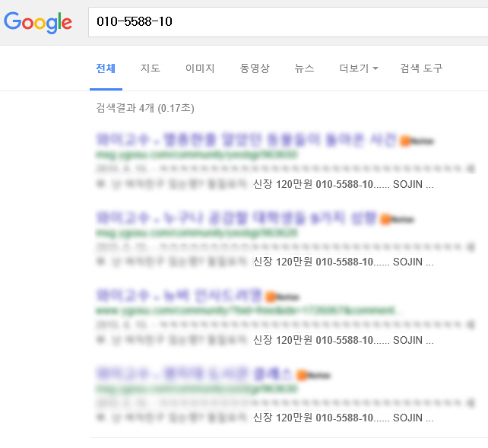
Task: Click the arrow next to 더보기
Action: [376, 68]
